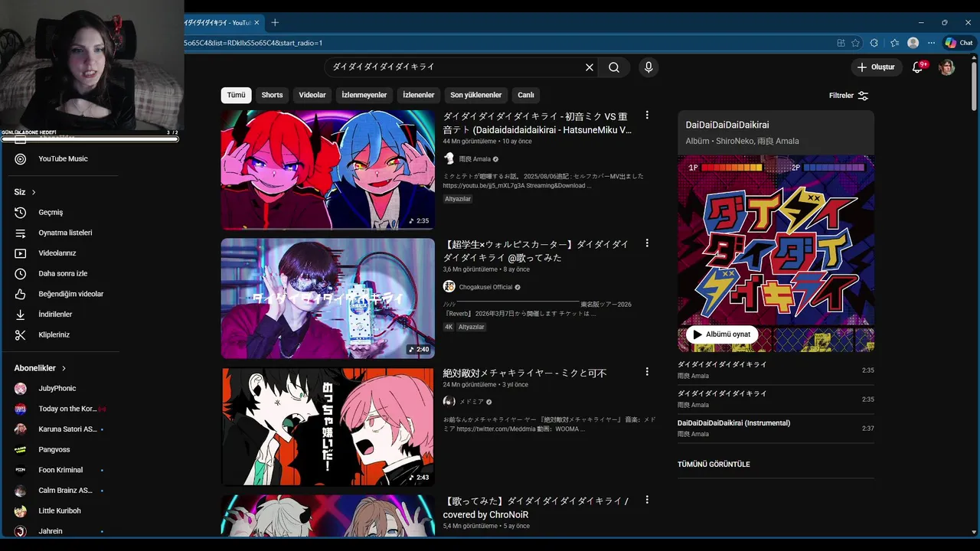Viewport: 980px width, 551px height.
Task: Select the Canlı filter chip
Action: click(526, 95)
